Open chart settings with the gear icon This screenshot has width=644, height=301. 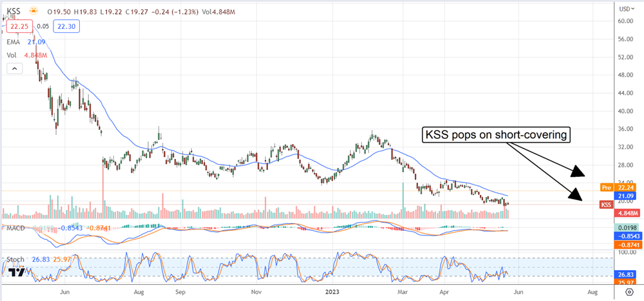click(x=628, y=291)
